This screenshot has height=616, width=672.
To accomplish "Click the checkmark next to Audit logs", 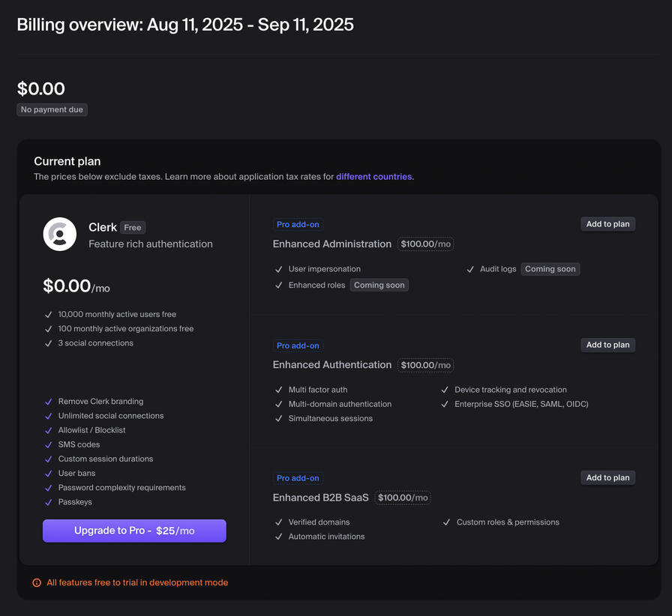I will click(470, 269).
